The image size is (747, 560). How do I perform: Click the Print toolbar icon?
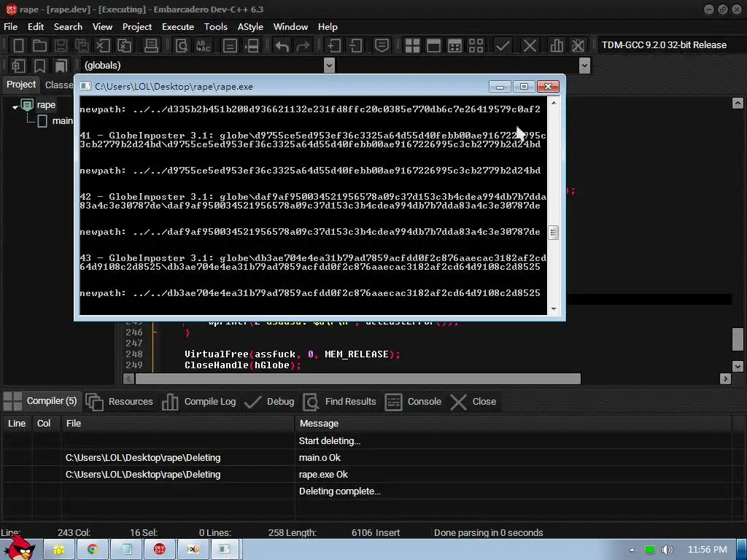(151, 46)
